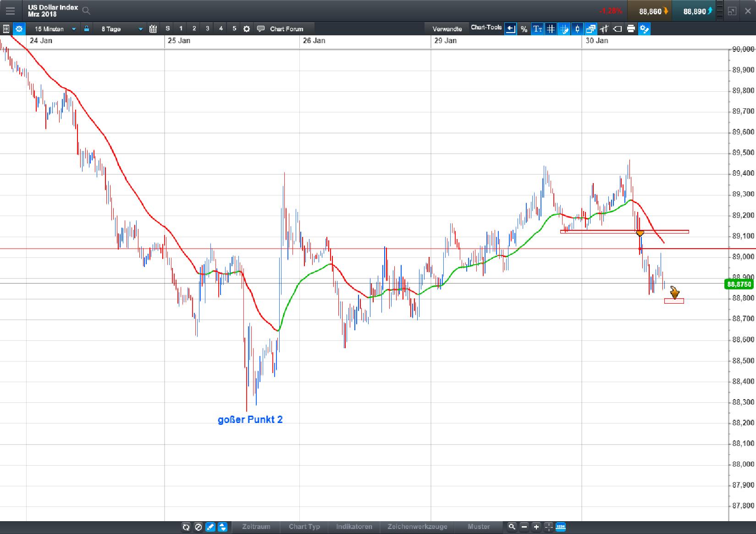Screen dimensions: 756x534
Task: Click the gear-and-pencil settings icon
Action: [x=645, y=29]
